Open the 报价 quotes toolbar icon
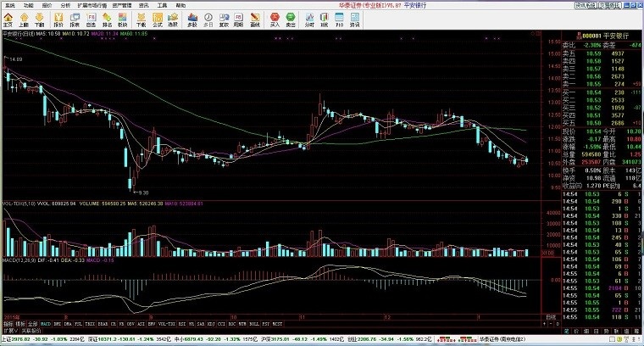Viewport: 644px width, 346px height. (x=58, y=20)
